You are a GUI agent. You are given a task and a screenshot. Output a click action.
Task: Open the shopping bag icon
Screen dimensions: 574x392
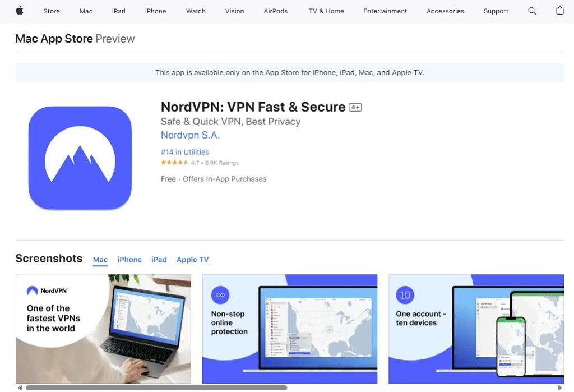(x=560, y=11)
